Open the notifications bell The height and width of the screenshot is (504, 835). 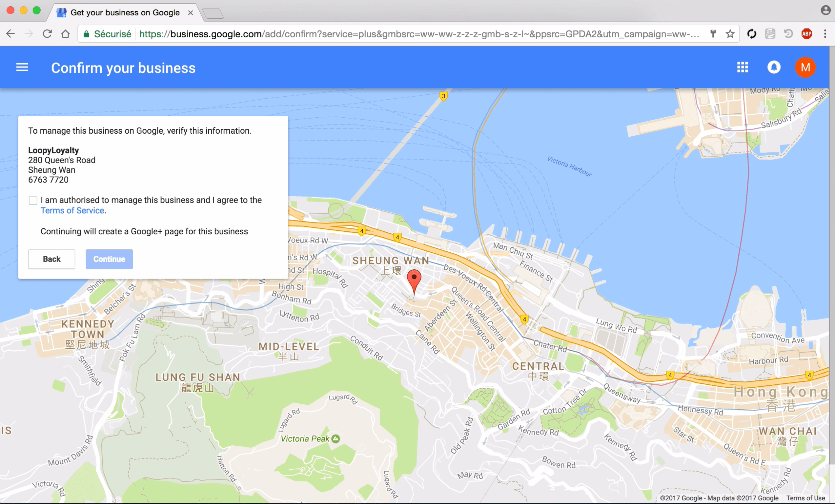point(774,68)
